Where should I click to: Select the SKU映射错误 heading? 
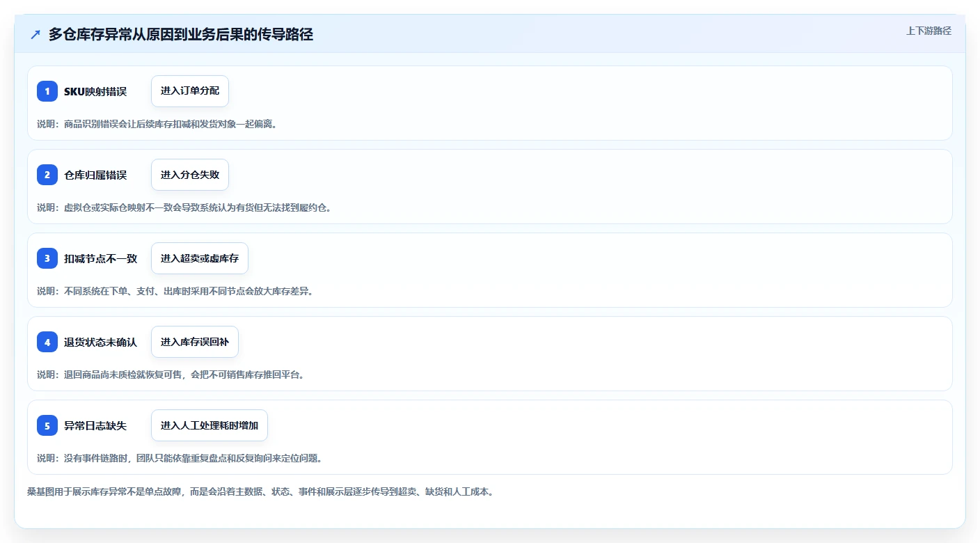click(x=95, y=91)
